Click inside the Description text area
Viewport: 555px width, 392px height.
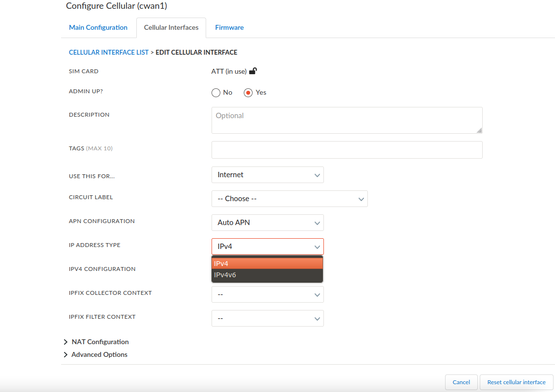point(346,120)
